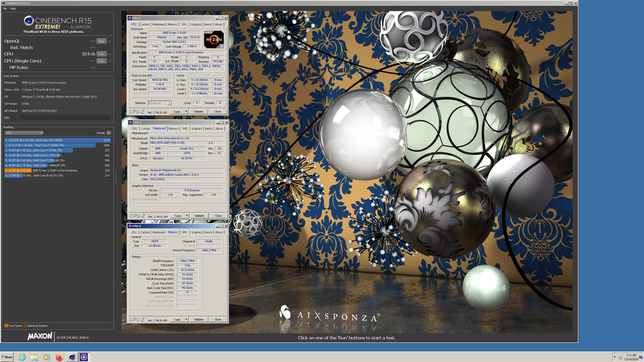Open SPD tab in Mainboard CPU-Z window
The image size is (644, 362).
[185, 129]
